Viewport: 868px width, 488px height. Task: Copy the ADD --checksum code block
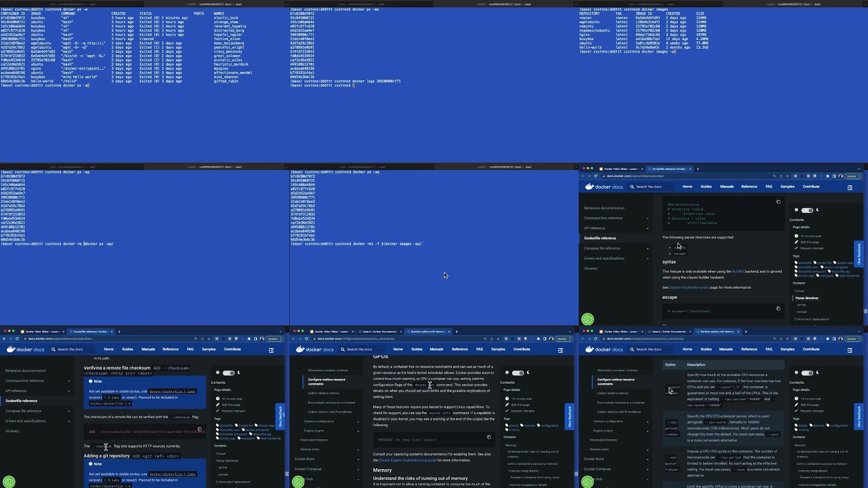tap(200, 429)
